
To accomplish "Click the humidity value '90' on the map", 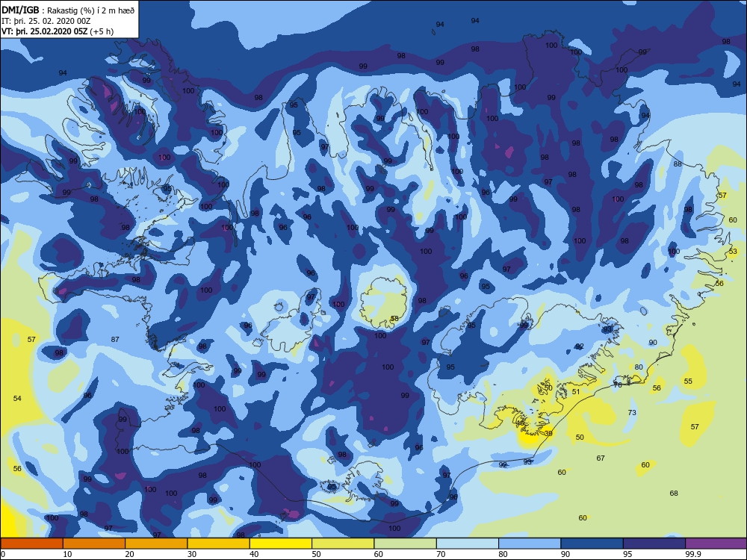I will coord(653,343).
